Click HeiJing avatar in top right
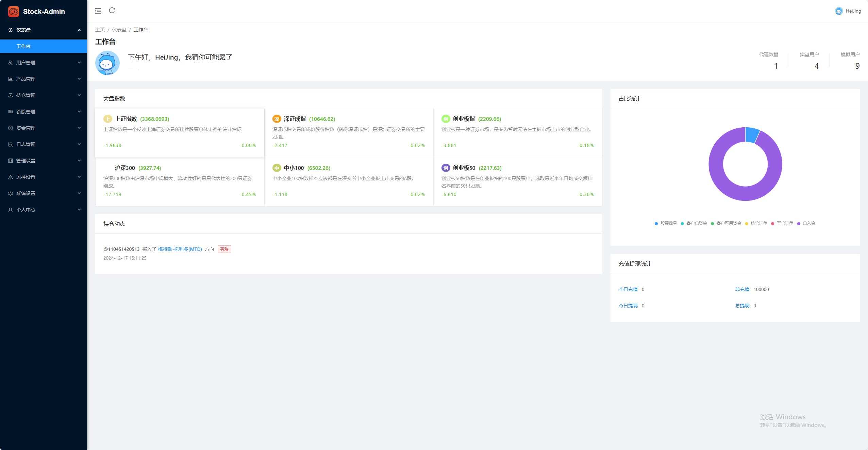Viewport: 868px width, 450px height. pyautogui.click(x=839, y=11)
